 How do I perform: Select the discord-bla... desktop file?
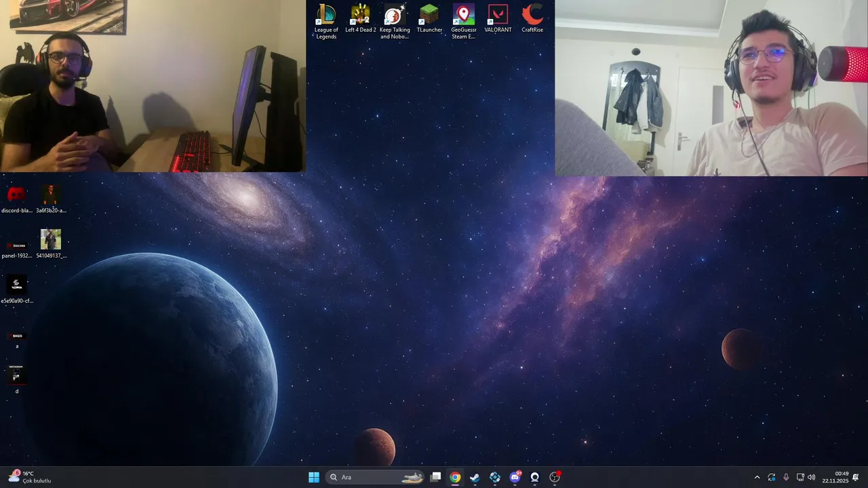tap(16, 199)
